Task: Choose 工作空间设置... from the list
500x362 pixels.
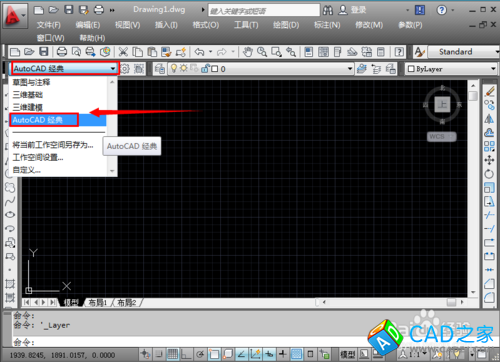Action: tap(38, 157)
